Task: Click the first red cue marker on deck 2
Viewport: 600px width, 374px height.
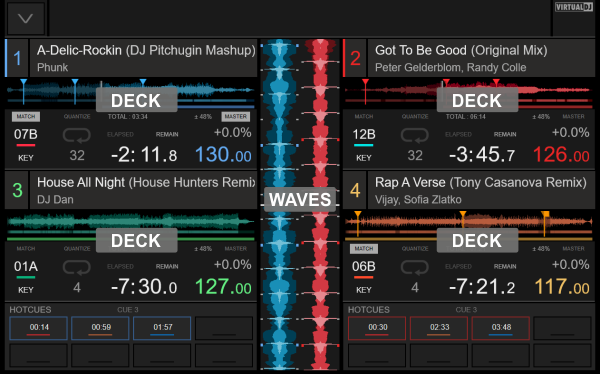Action: pyautogui.click(x=365, y=82)
